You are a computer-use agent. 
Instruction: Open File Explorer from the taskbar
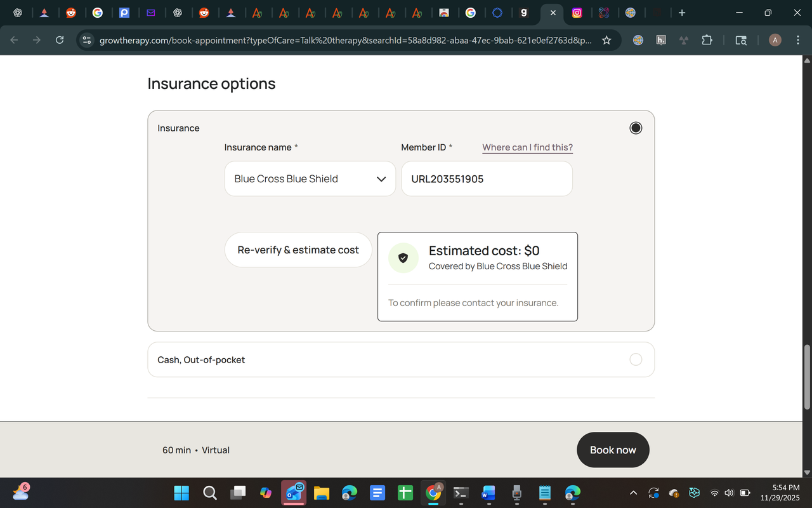[322, 493]
